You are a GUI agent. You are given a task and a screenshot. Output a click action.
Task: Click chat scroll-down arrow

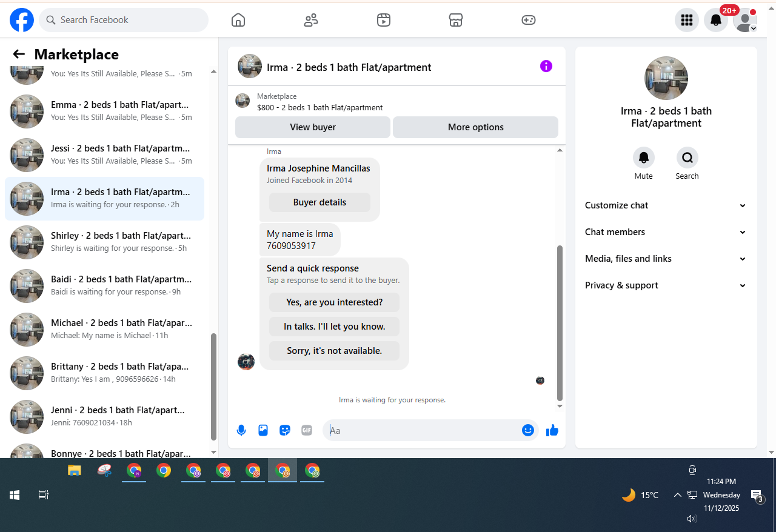click(560, 406)
